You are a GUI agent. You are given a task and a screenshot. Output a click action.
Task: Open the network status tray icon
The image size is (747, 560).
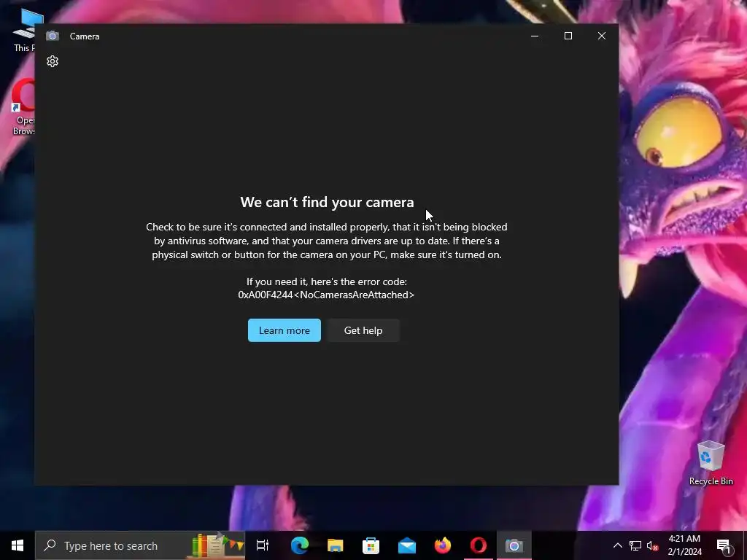635,545
